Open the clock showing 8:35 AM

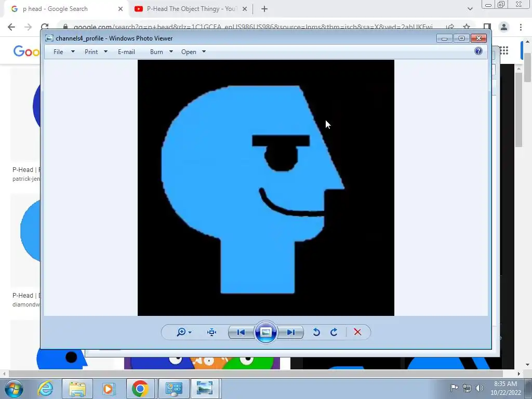(x=506, y=388)
